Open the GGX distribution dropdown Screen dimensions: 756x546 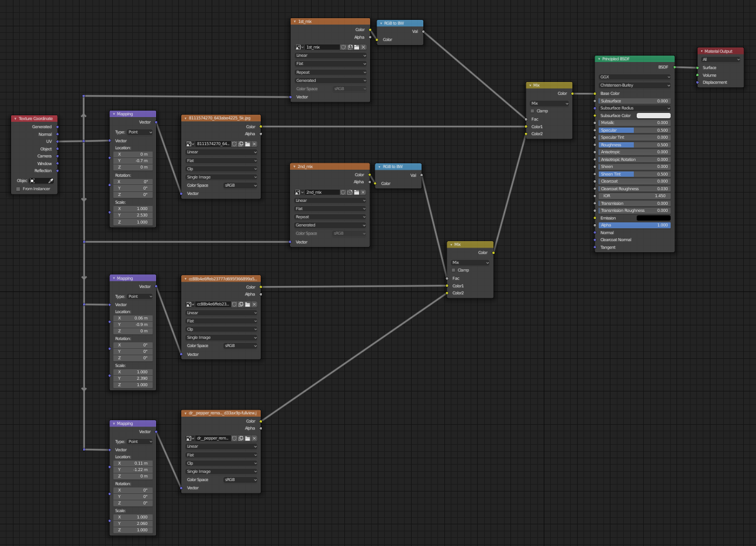(x=634, y=77)
